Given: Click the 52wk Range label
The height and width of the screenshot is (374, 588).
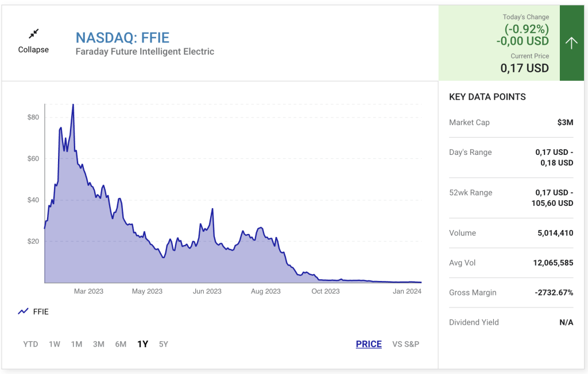Looking at the screenshot, I should 471,193.
